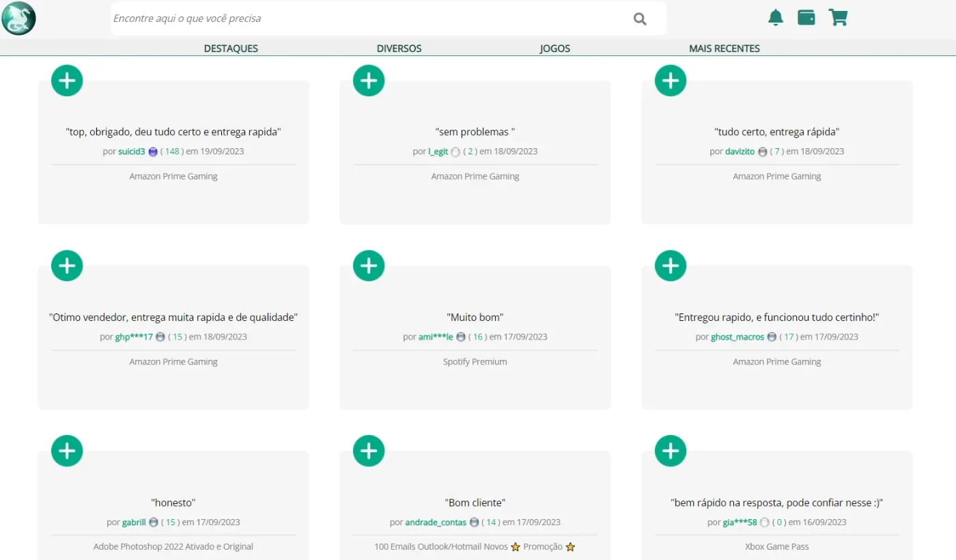The width and height of the screenshot is (956, 560).
Task: Click ami***le's rating count 16
Action: tap(478, 337)
